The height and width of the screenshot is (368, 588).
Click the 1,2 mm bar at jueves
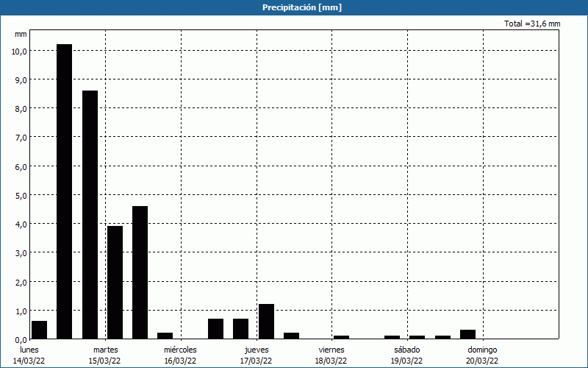[x=266, y=322]
